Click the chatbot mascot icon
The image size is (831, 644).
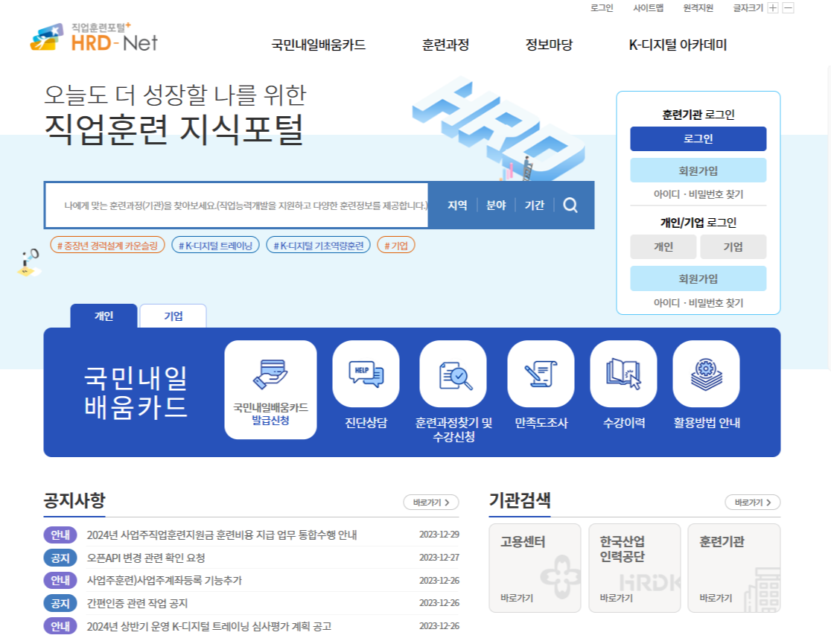28,262
